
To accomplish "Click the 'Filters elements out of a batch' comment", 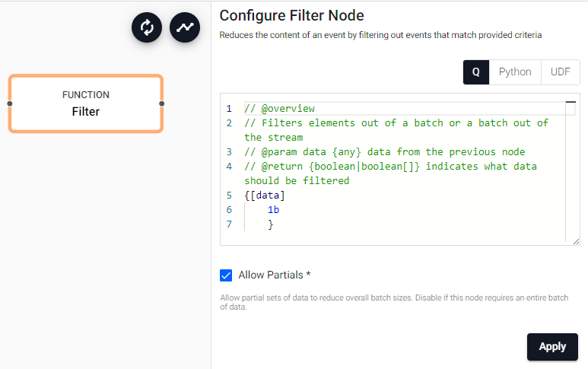I will click(396, 130).
